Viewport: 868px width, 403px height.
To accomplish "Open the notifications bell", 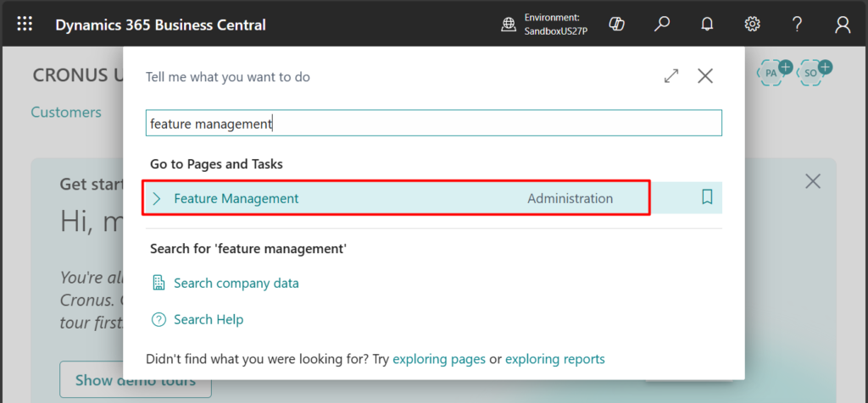I will (707, 25).
